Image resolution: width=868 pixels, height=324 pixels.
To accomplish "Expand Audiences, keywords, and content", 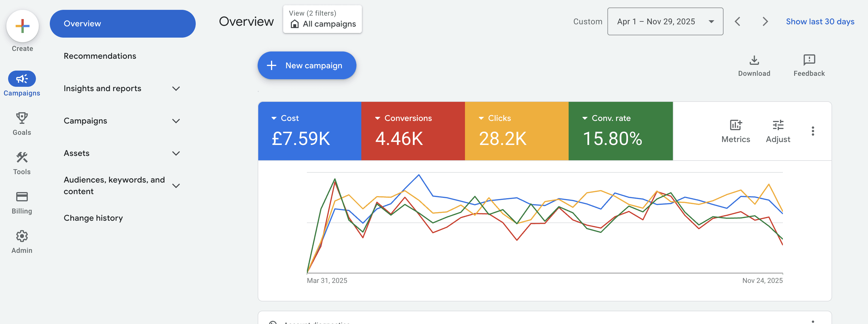I will point(175,185).
